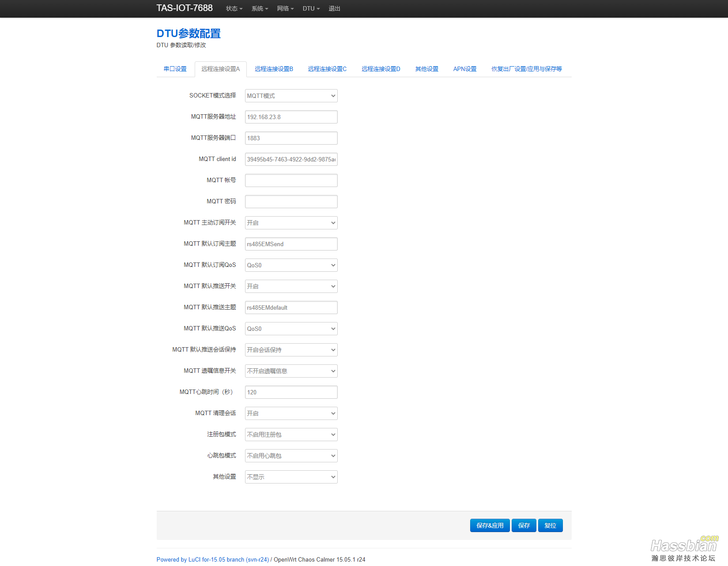Click the 保存 button

point(524,525)
